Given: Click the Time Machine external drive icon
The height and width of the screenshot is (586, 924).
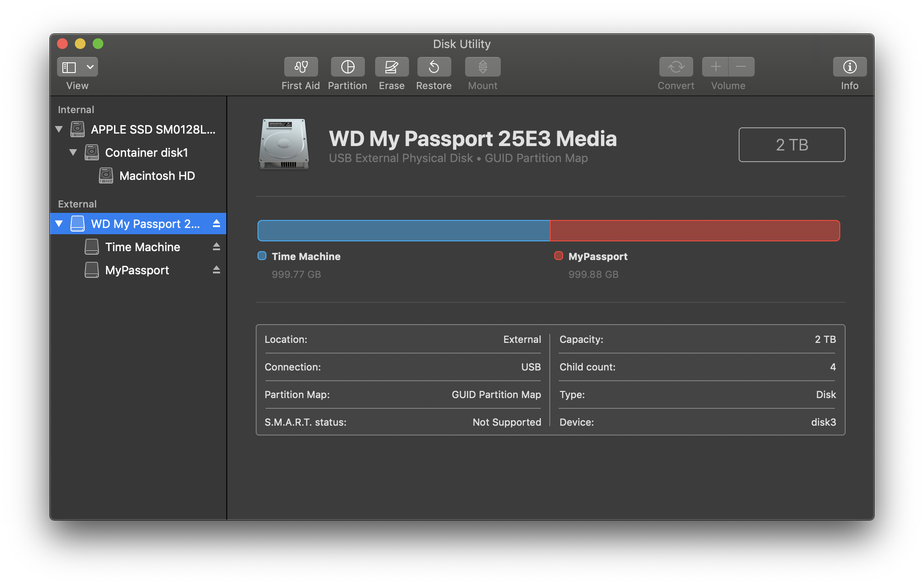Looking at the screenshot, I should pyautogui.click(x=92, y=247).
